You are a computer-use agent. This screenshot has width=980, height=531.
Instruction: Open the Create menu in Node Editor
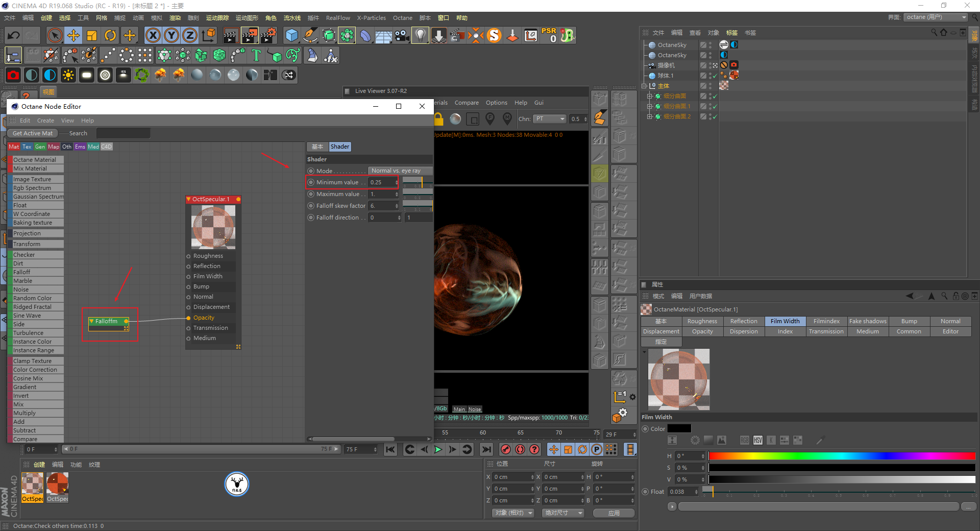click(x=45, y=120)
